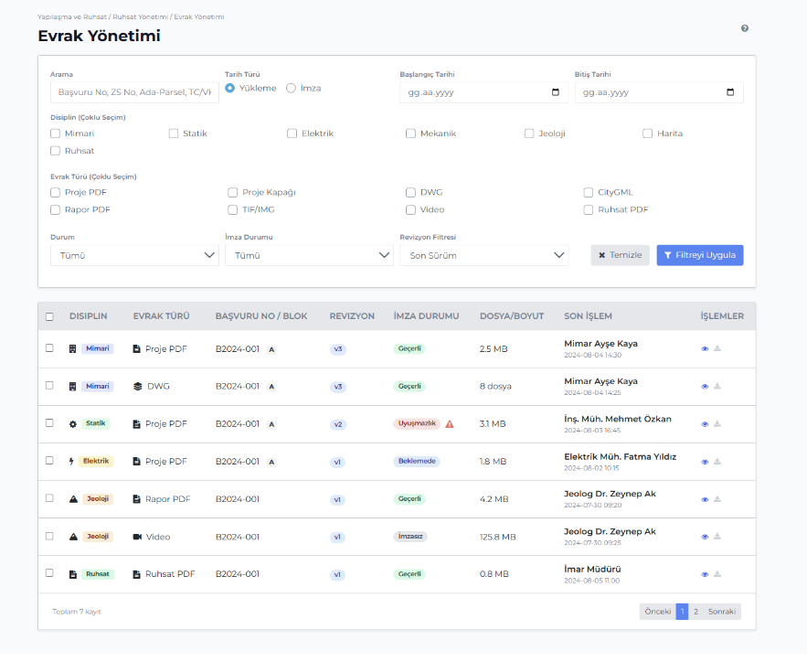807x672 pixels.
Task: Go to page 2 in pagination
Action: (696, 612)
